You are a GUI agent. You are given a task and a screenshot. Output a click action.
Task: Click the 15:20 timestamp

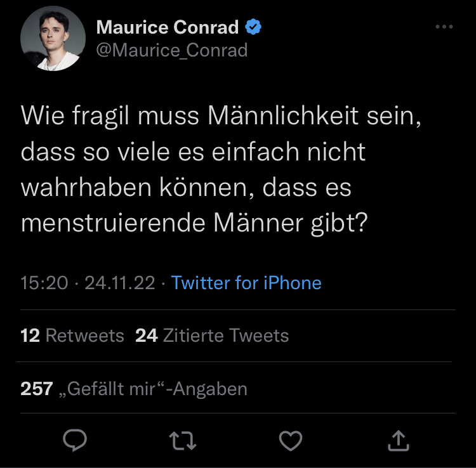[44, 282]
